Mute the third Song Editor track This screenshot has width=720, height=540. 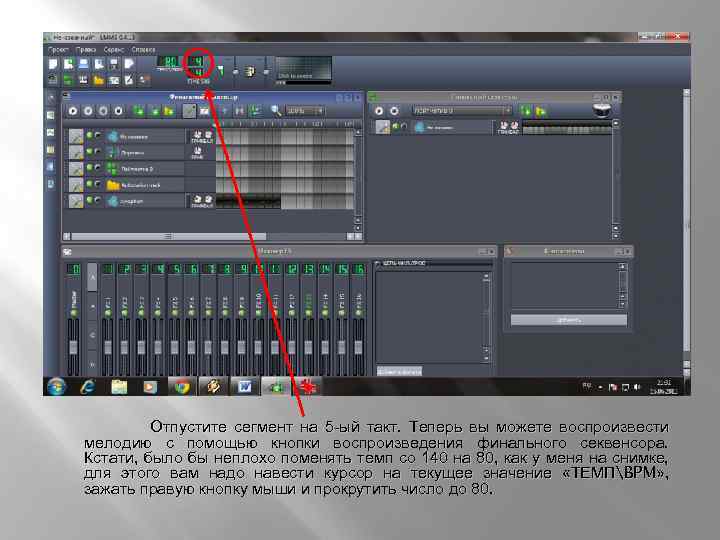pyautogui.click(x=90, y=167)
